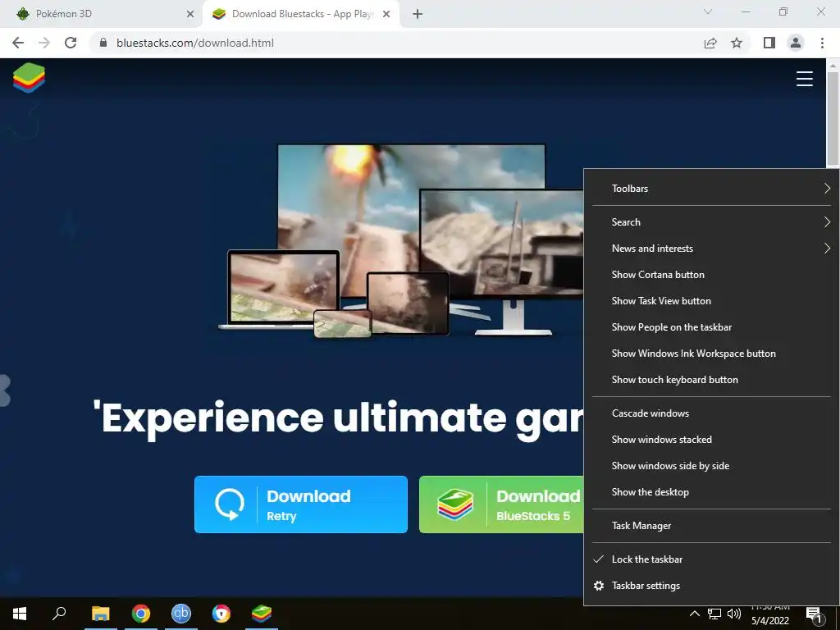Toggle Show touch keyboard button
The image size is (840, 630).
coord(711,379)
